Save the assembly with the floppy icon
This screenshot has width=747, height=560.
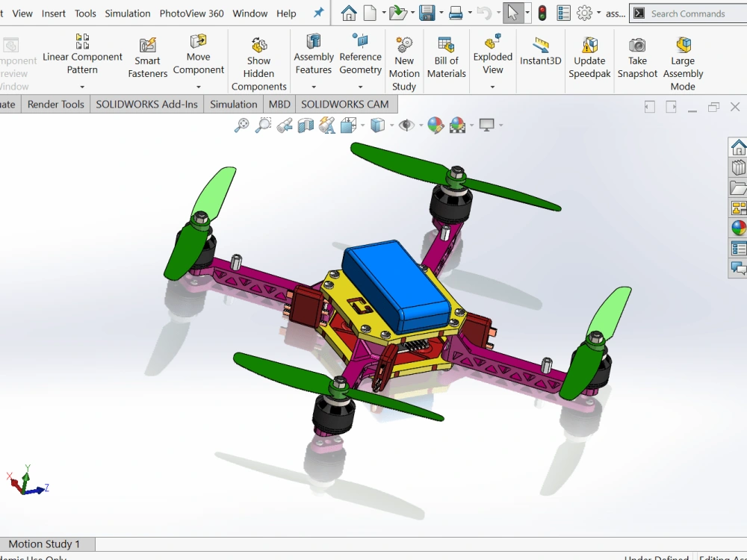tap(427, 13)
